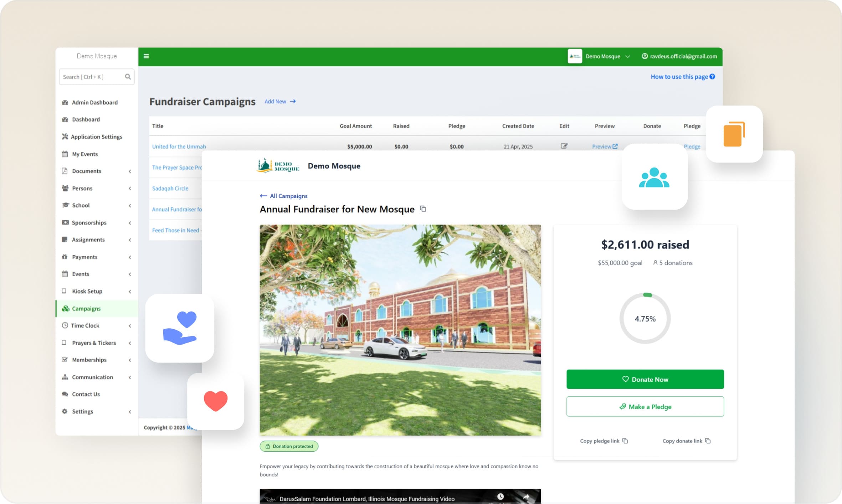Expand the Settings submenu chevron
842x504 pixels.
pyautogui.click(x=130, y=412)
